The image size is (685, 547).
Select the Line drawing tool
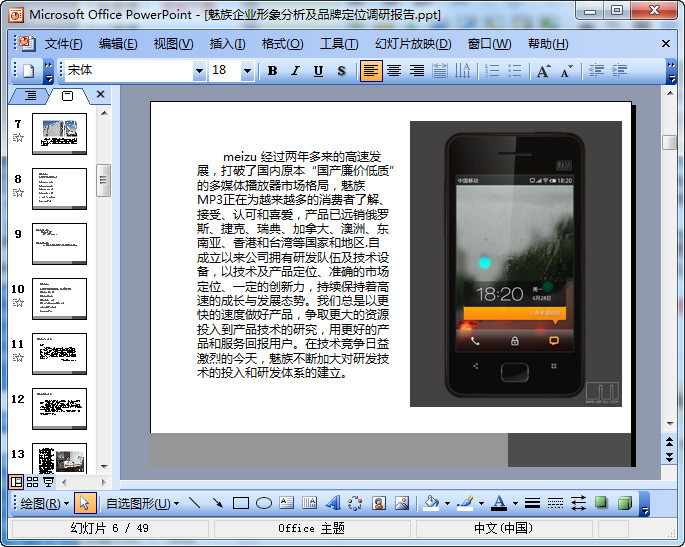pyautogui.click(x=194, y=503)
